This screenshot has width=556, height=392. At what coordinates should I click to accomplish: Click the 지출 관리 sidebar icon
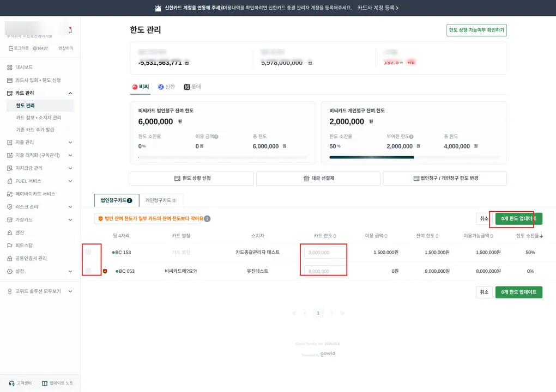[x=10, y=142]
